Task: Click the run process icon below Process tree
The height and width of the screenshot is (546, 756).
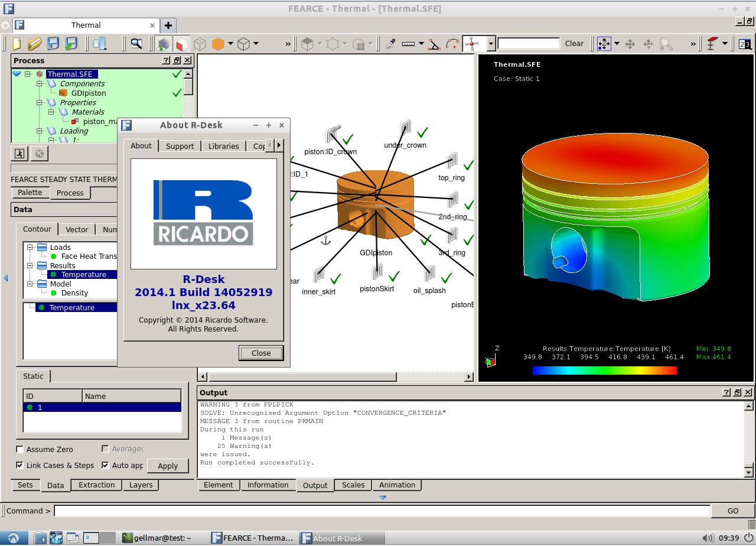Action: pos(20,154)
